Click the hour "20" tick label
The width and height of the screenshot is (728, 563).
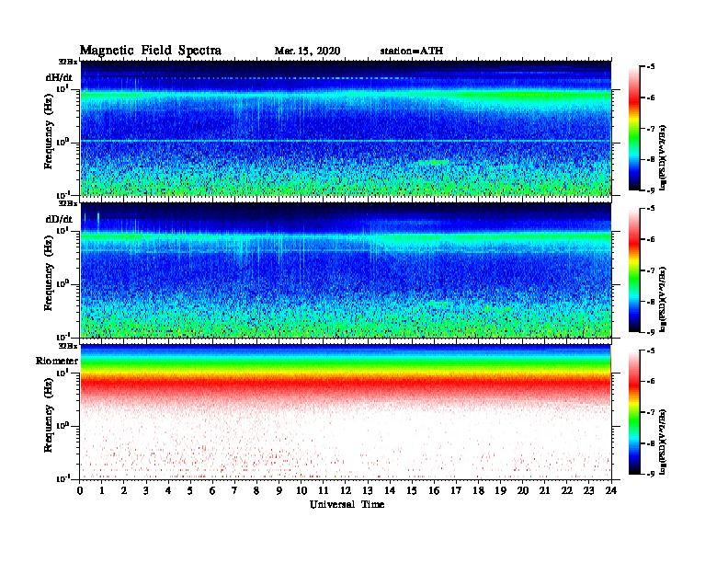click(x=523, y=490)
